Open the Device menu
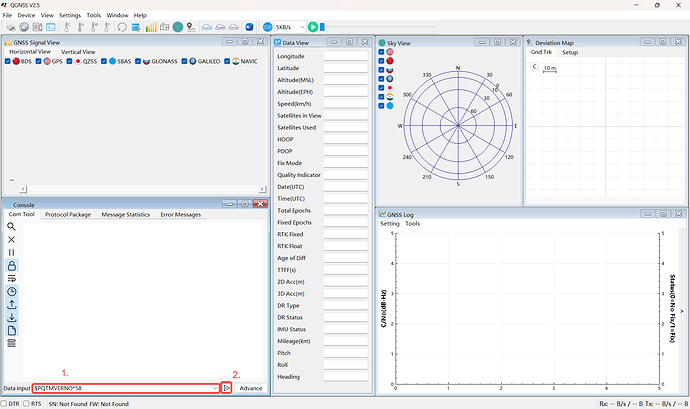The width and height of the screenshot is (690, 409). (x=26, y=15)
